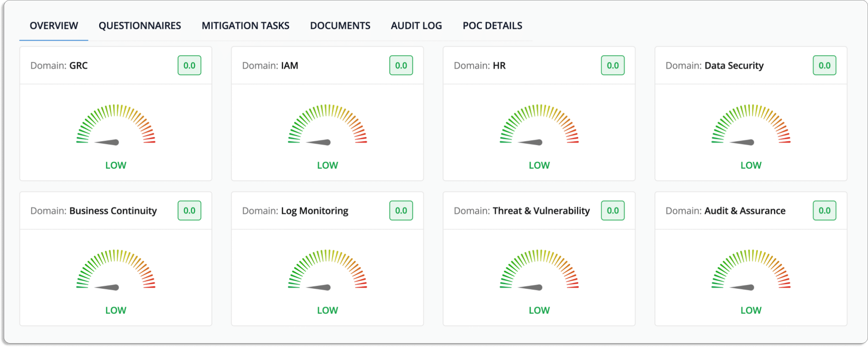Click the LOW label under Data Security gauge
The width and height of the screenshot is (868, 347).
pyautogui.click(x=751, y=165)
